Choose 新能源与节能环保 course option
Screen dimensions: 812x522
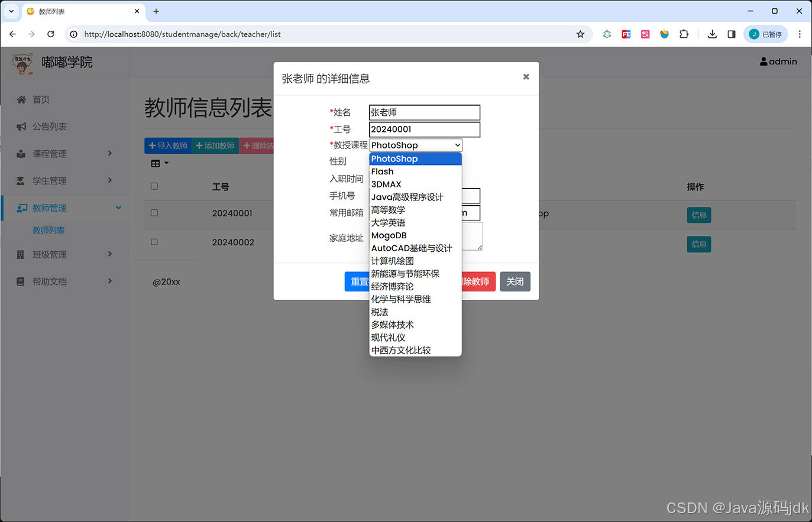(415, 274)
